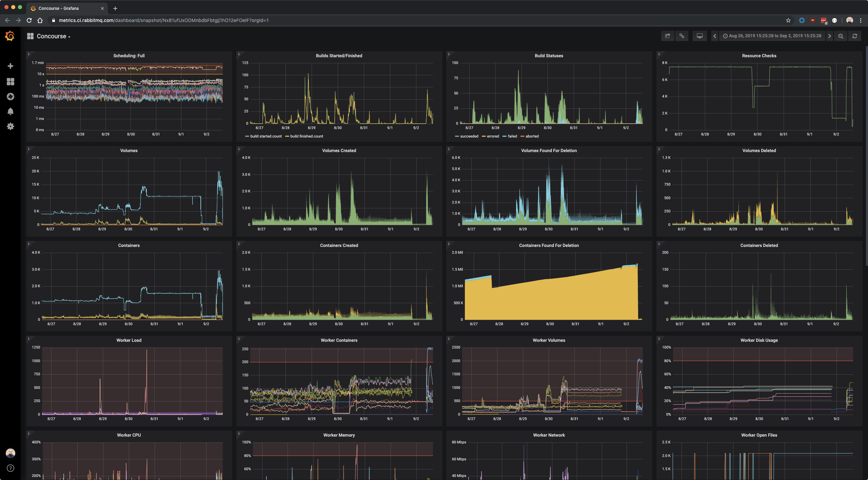Open Worker Memory panel title menu

[339, 435]
